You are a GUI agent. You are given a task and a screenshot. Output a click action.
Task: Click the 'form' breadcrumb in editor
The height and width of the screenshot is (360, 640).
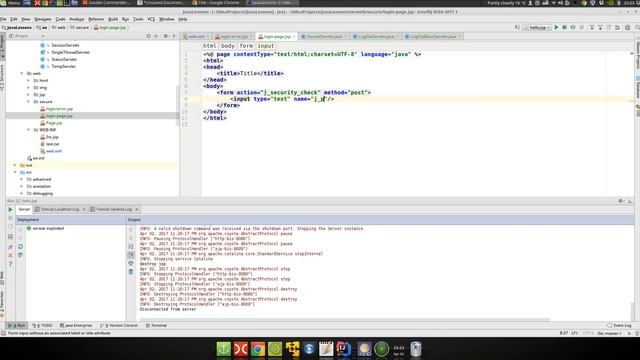246,46
